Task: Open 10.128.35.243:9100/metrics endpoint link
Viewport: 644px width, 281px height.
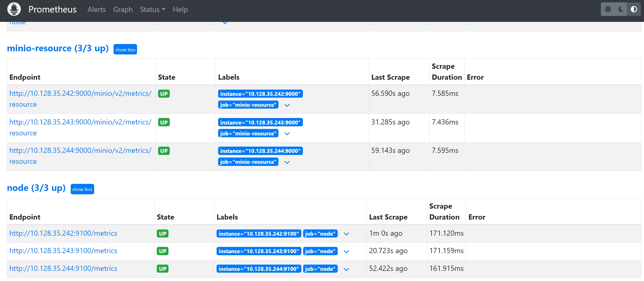Action: [x=63, y=251]
